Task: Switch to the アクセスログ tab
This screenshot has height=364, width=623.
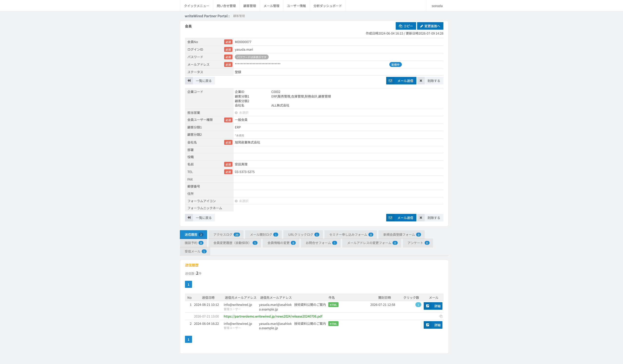Action: pyautogui.click(x=226, y=235)
